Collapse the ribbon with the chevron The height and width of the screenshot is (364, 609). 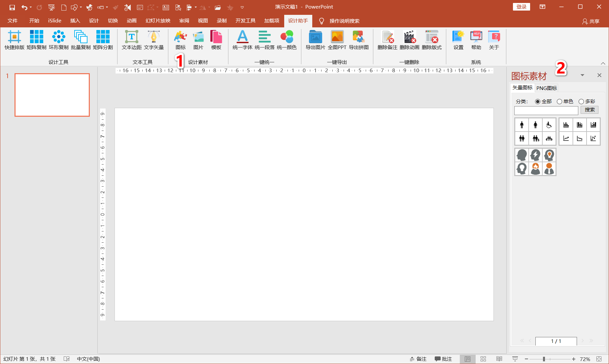pos(603,63)
